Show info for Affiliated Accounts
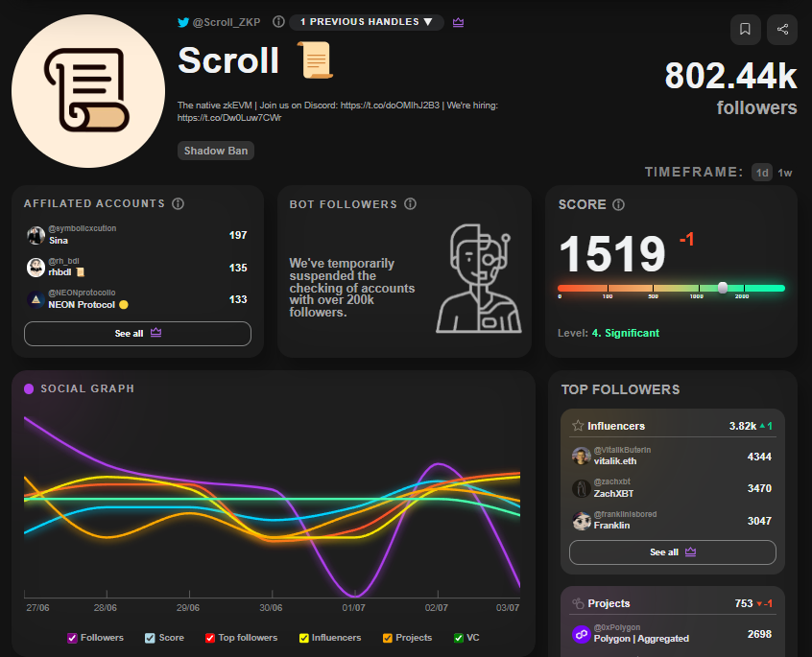 point(179,203)
